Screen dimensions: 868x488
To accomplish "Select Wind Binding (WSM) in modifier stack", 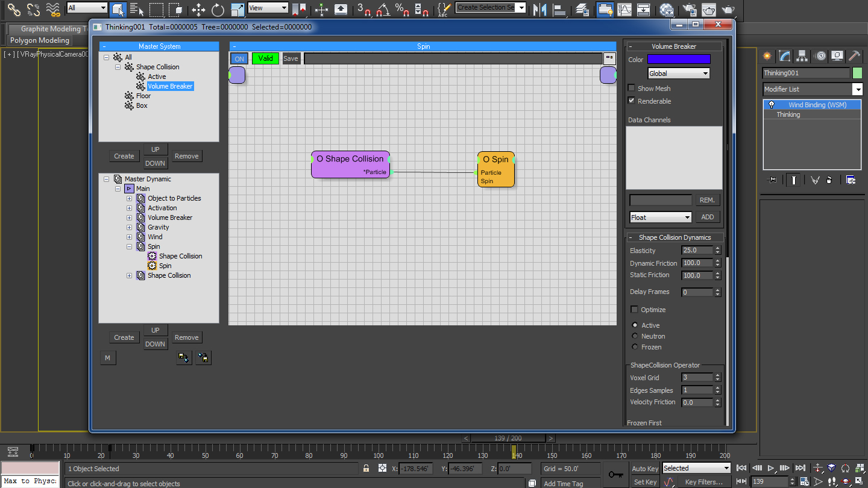I will pos(817,105).
